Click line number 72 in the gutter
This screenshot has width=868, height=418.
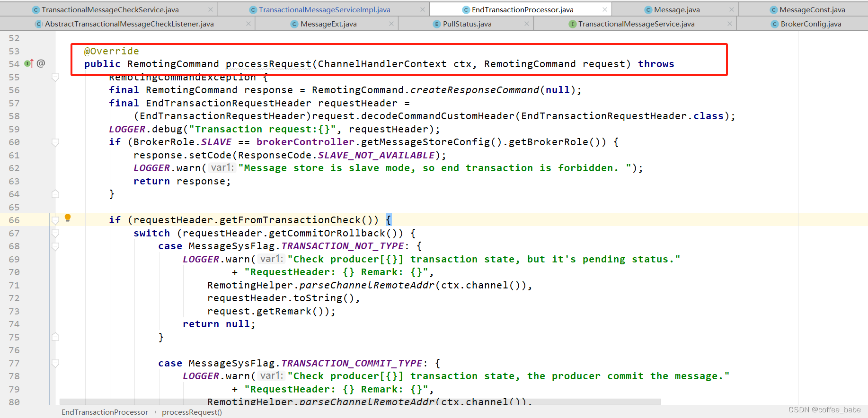click(14, 298)
